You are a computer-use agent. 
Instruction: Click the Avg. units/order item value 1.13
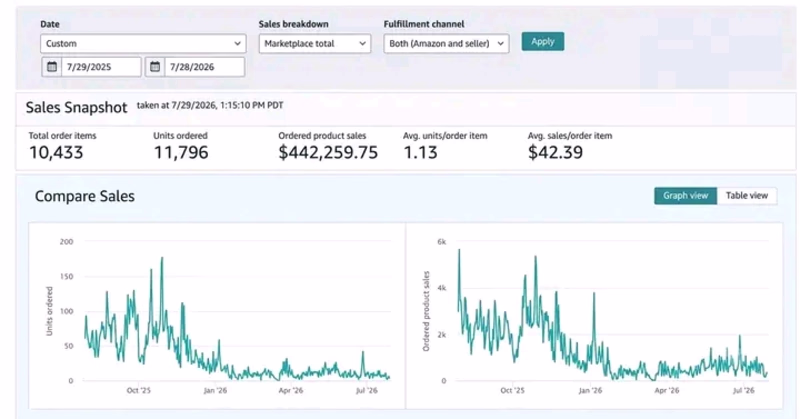[420, 152]
